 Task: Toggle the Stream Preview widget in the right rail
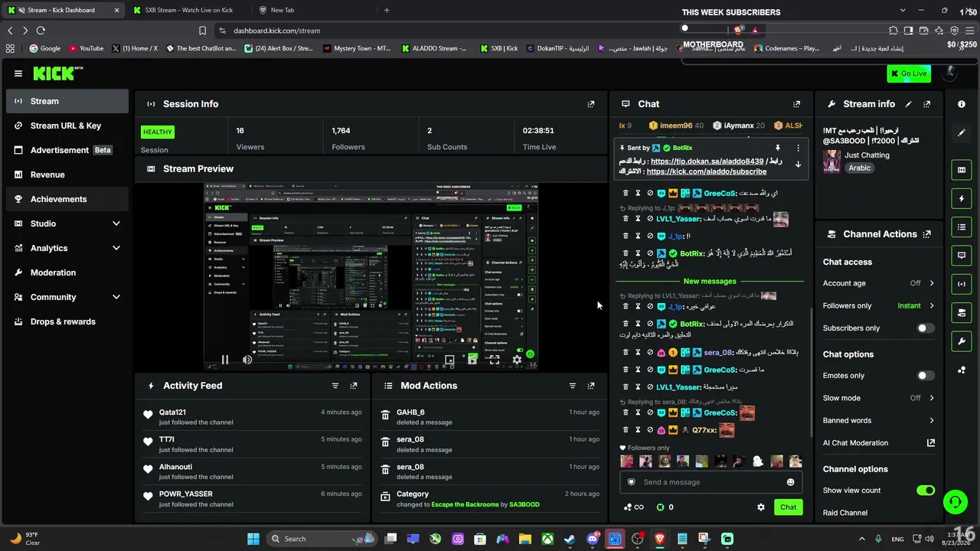[x=962, y=170]
